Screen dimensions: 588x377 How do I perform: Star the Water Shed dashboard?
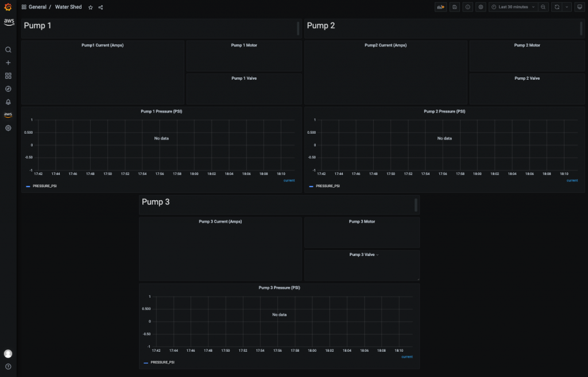coord(90,7)
